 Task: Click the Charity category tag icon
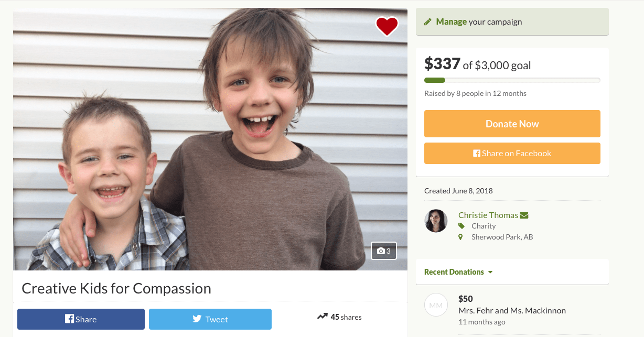(x=461, y=226)
